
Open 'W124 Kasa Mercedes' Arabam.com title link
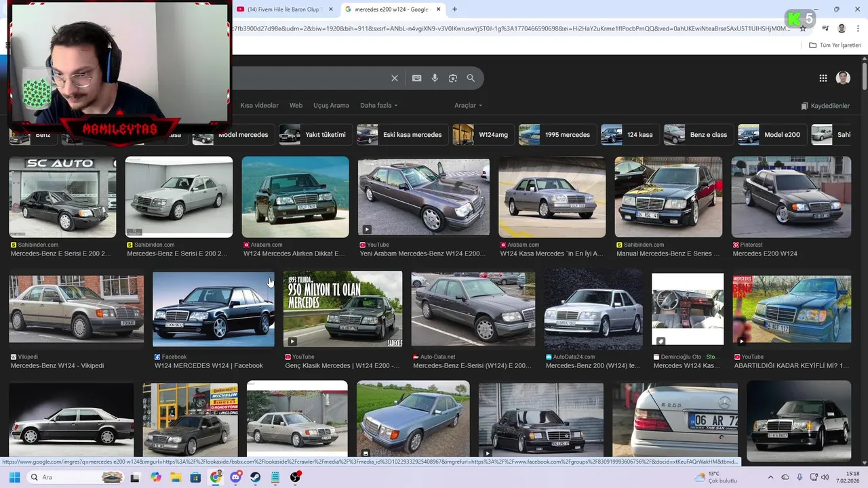551,253
